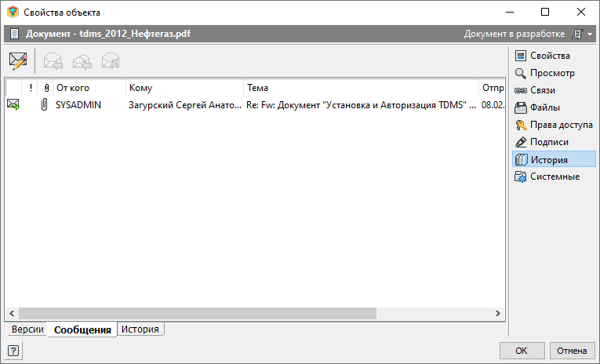Click the forward message icon
Viewport: 600px width, 364px height.
(111, 60)
